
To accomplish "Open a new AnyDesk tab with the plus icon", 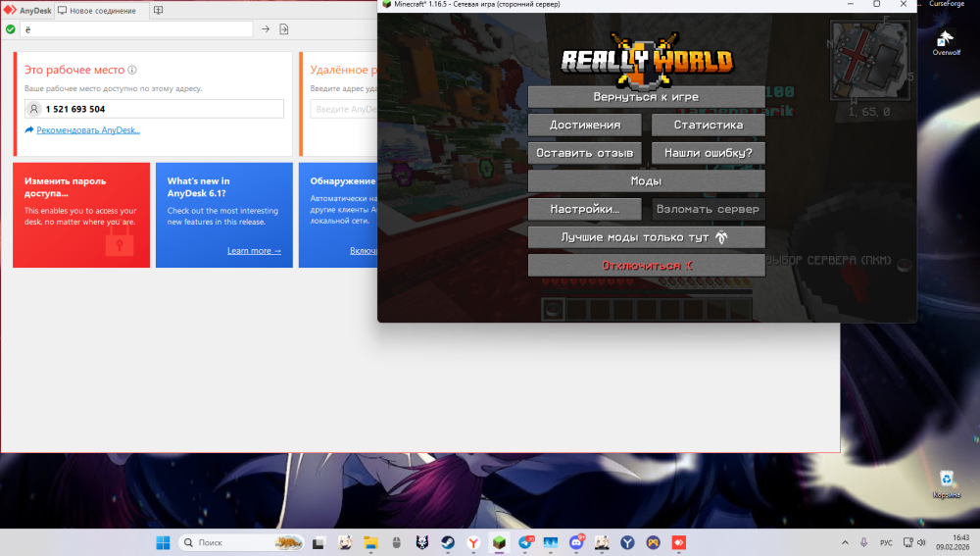I will pyautogui.click(x=158, y=10).
